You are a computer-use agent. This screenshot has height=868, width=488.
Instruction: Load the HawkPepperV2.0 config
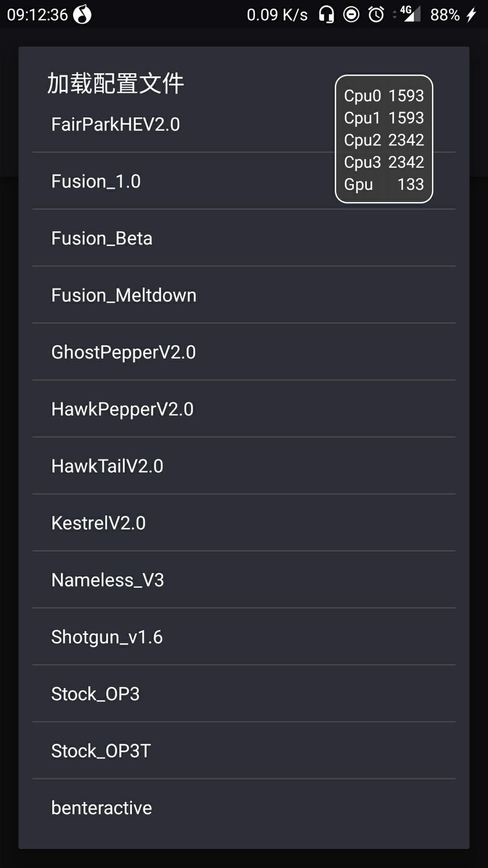point(243,409)
